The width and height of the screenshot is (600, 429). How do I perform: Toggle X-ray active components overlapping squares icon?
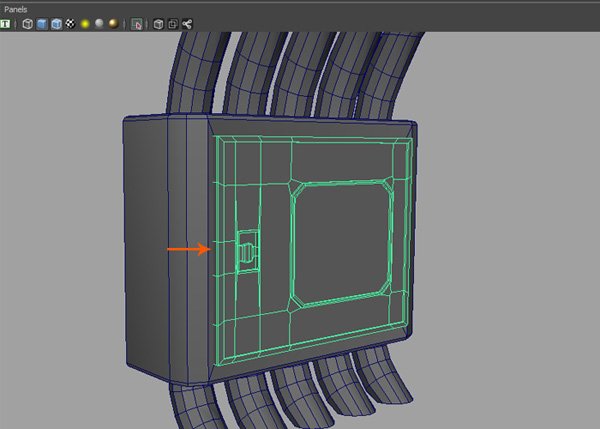[173, 24]
